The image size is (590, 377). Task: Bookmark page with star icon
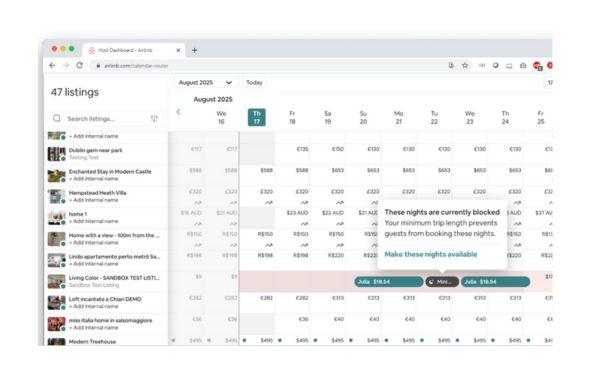(x=465, y=65)
